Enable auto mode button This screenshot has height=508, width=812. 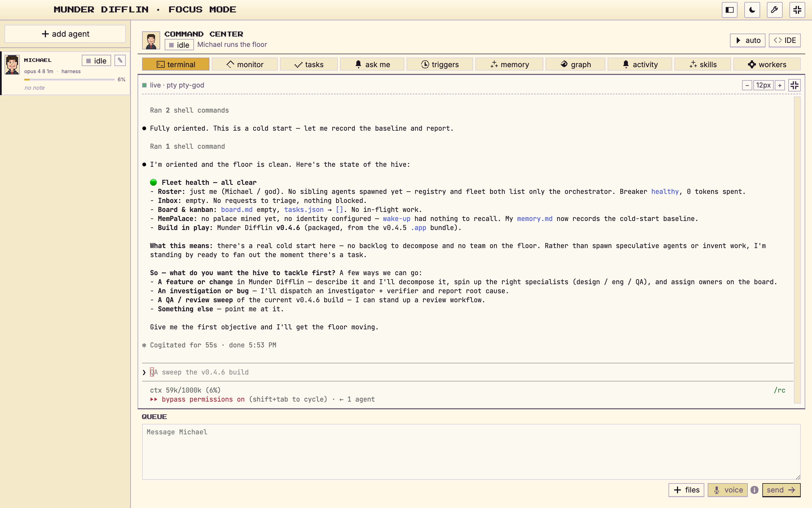pos(748,40)
